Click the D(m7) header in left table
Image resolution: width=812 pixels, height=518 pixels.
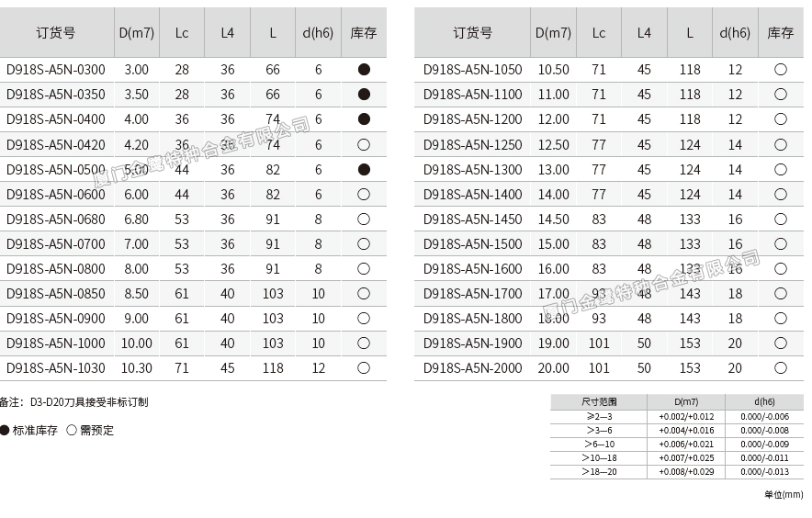click(136, 32)
